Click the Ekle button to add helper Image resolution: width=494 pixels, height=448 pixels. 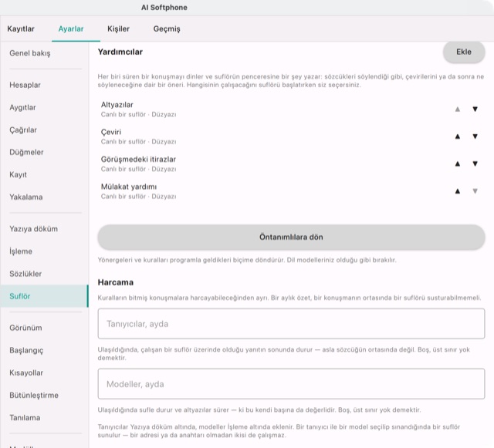[464, 52]
